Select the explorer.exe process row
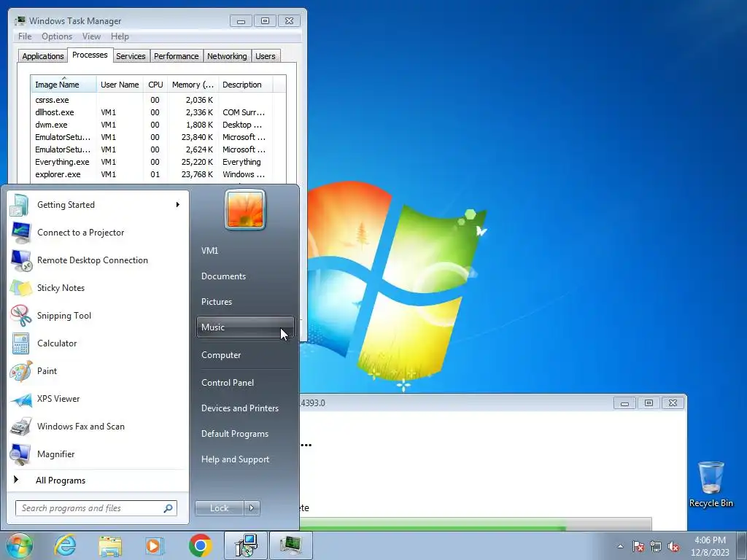Viewport: 747px width, 560px height. point(152,174)
